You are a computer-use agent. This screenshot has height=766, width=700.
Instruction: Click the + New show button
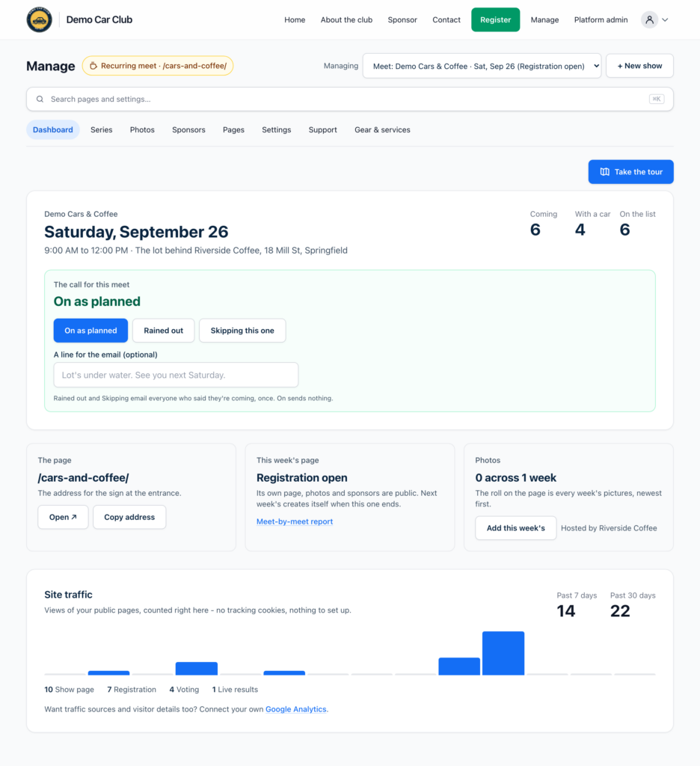pyautogui.click(x=640, y=66)
